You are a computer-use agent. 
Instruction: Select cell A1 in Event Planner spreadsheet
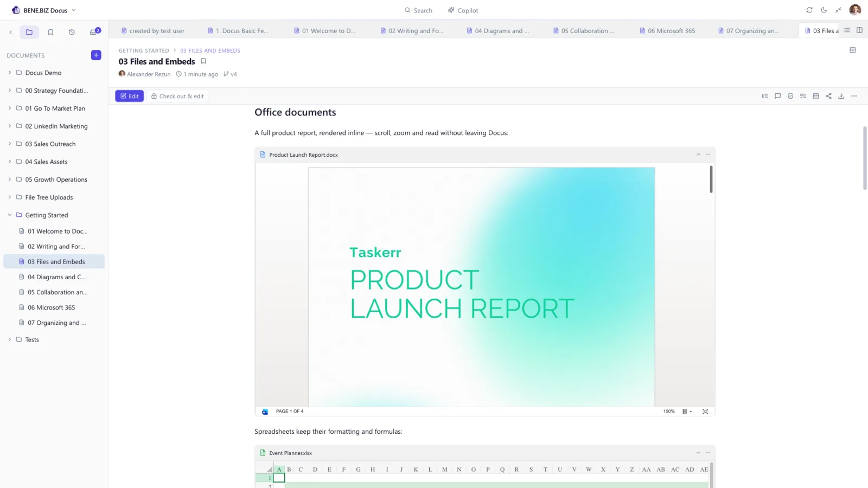[279, 478]
